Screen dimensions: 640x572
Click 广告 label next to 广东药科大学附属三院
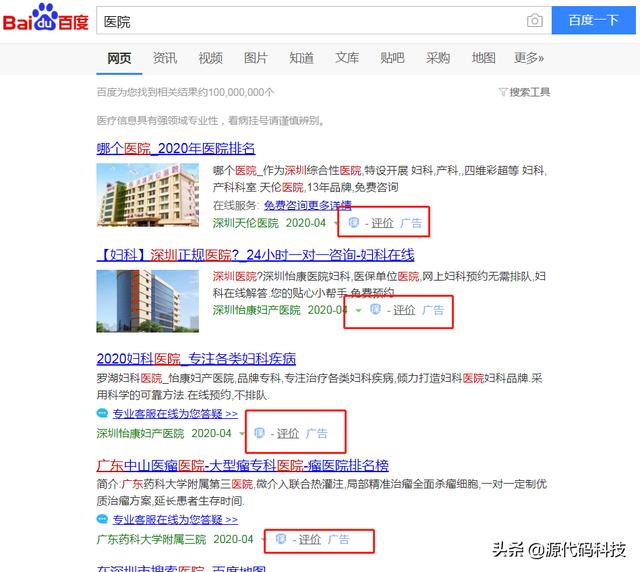click(x=339, y=539)
